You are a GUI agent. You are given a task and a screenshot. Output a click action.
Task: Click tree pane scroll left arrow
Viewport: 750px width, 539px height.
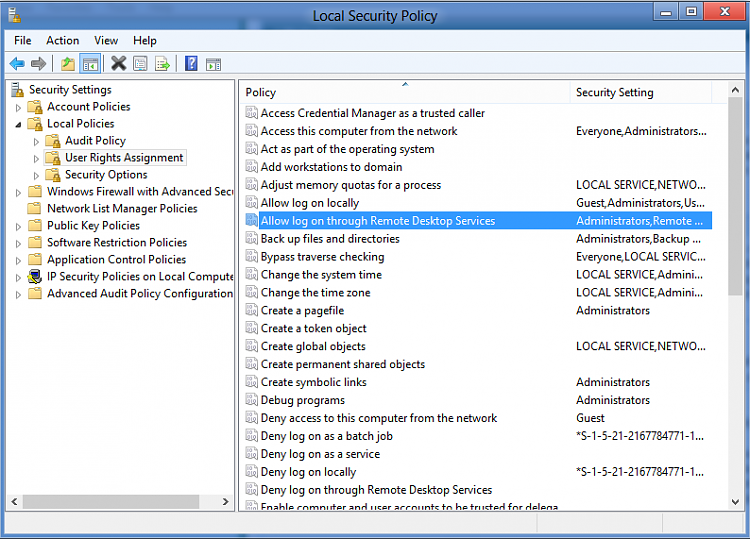[14, 502]
